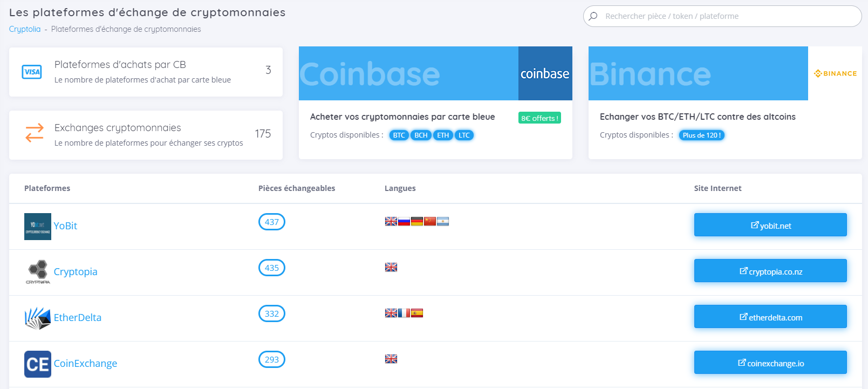Click the Russian flag on YoBit row
The height and width of the screenshot is (389, 868).
pyautogui.click(x=404, y=221)
